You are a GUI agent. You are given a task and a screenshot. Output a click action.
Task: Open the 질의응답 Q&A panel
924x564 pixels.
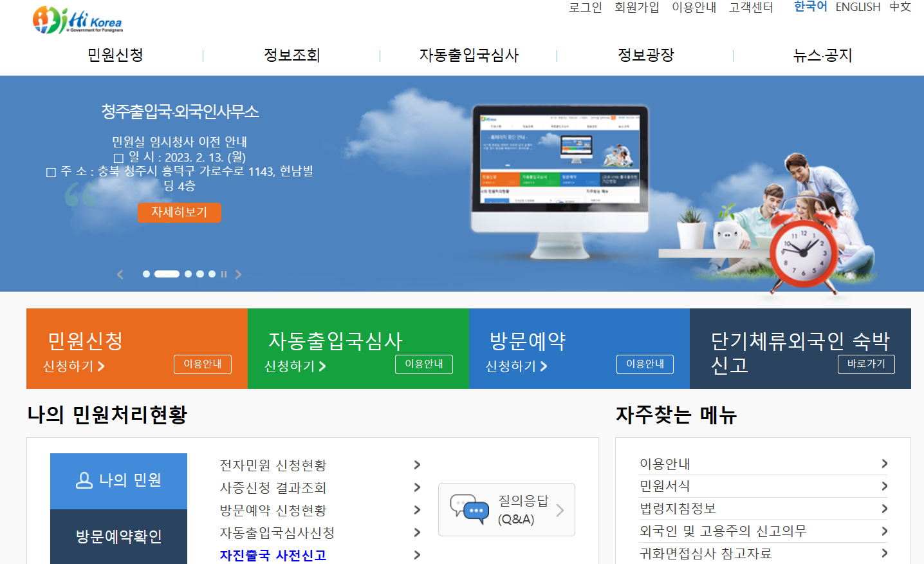point(506,509)
